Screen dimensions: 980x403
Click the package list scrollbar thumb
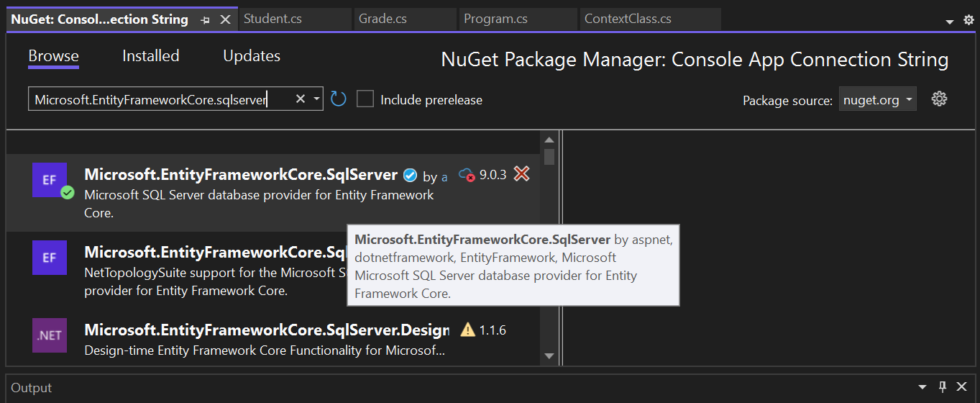point(549,157)
